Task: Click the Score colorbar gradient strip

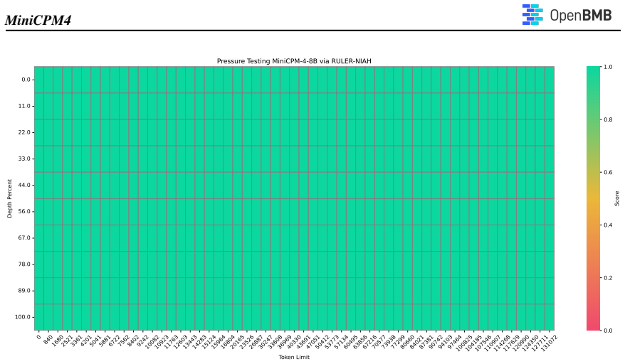Action: pos(593,198)
